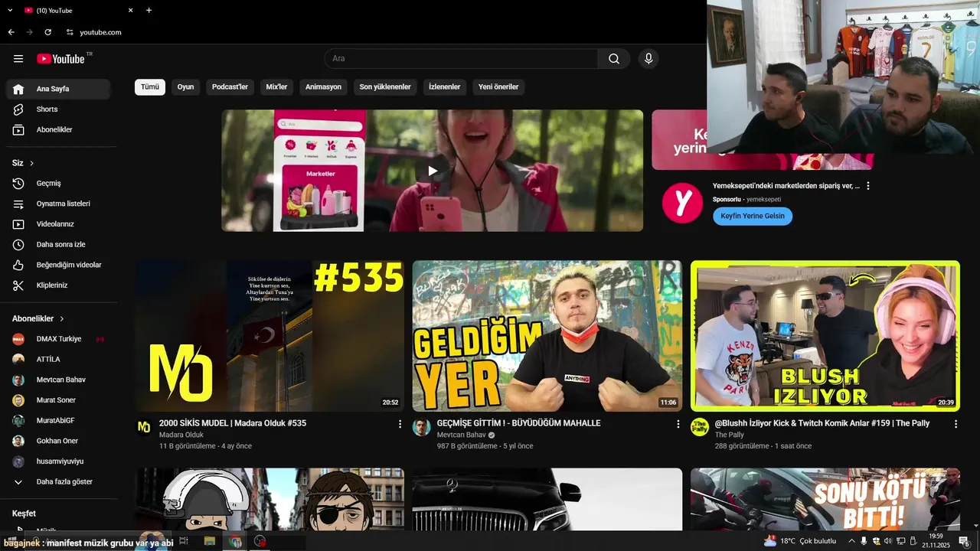Open Abonelikler in the sidebar

click(58, 130)
